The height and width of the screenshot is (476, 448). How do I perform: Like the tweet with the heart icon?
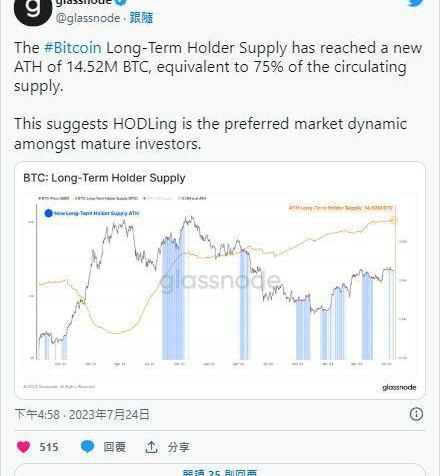[23, 447]
